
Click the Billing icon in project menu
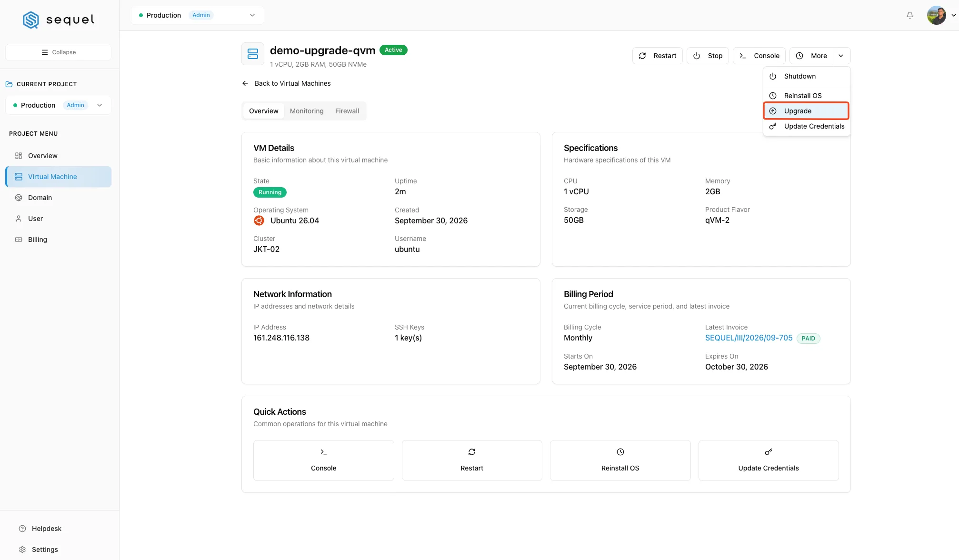[x=19, y=240]
